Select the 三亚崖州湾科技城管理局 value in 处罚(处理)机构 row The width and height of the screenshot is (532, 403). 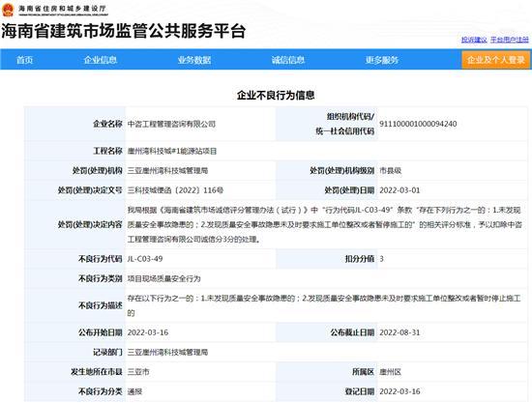coord(168,171)
